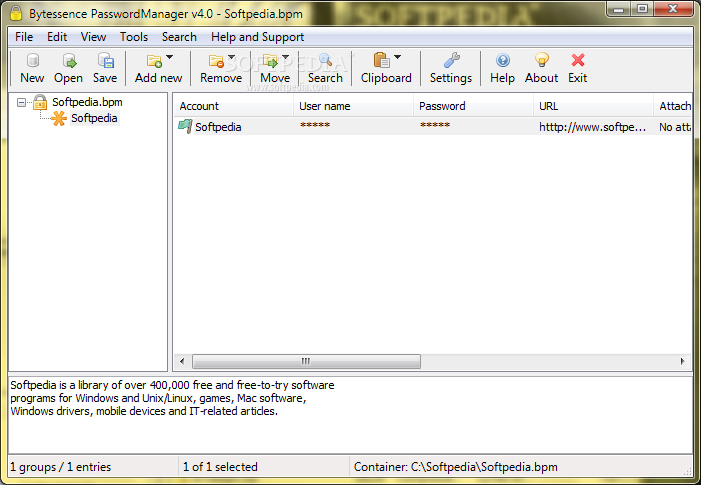Collapse the Softpedia.bpm tree node
Viewport: 701px width, 485px height.
click(21, 103)
